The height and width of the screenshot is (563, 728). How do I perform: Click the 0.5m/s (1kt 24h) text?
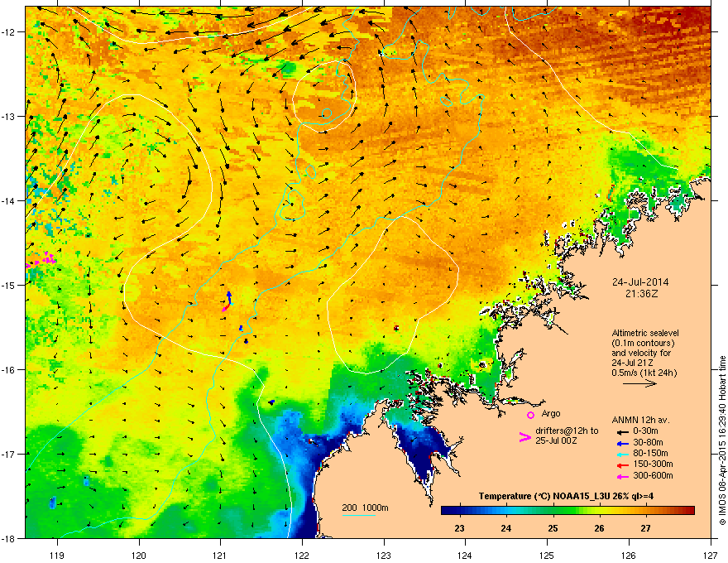644,373
